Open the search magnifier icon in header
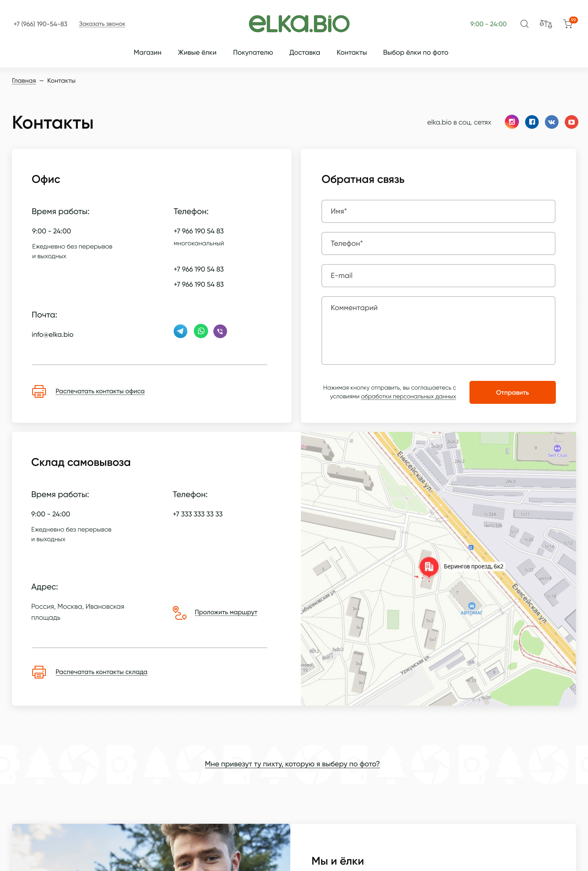 pyautogui.click(x=524, y=24)
